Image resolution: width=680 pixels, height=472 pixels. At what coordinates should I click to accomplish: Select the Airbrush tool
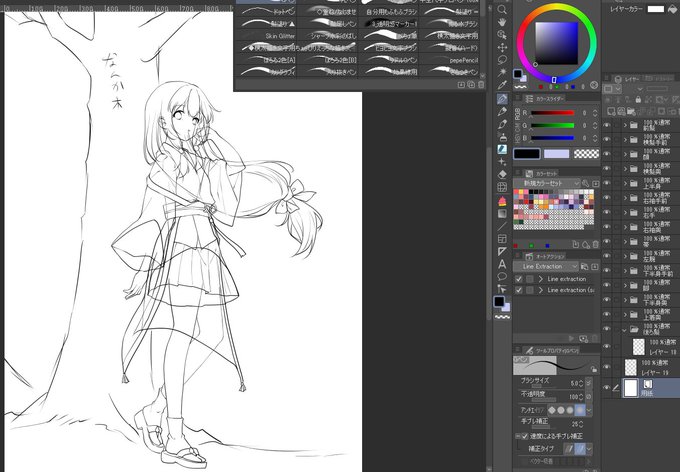pyautogui.click(x=502, y=137)
